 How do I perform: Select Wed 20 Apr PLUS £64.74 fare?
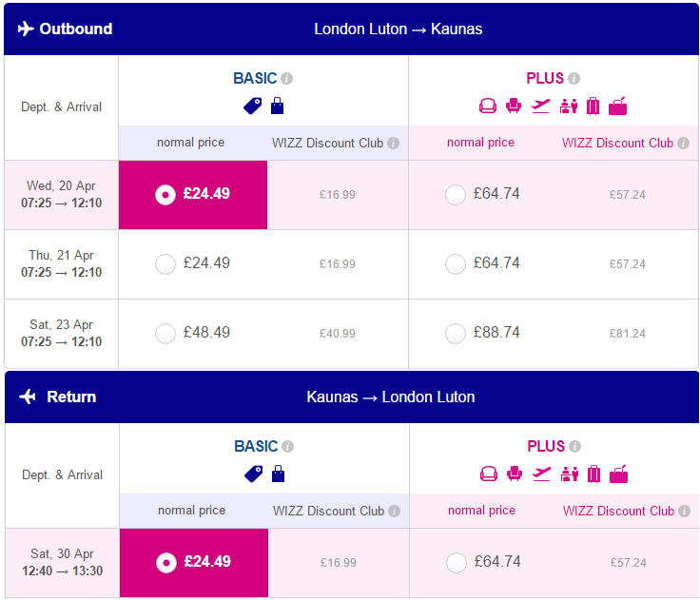[456, 195]
